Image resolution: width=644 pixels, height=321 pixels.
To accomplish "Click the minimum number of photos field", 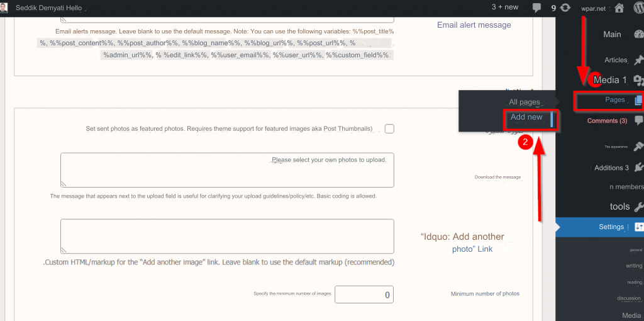I will (x=364, y=295).
